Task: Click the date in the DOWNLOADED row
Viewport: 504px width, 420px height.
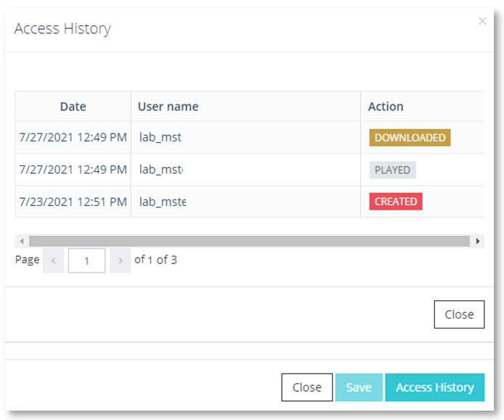Action: click(x=73, y=137)
